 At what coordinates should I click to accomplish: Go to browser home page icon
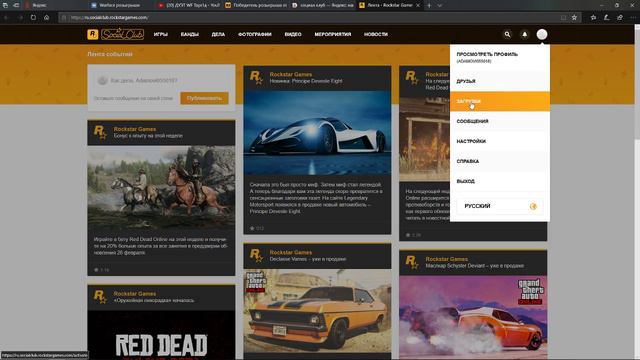tap(47, 18)
